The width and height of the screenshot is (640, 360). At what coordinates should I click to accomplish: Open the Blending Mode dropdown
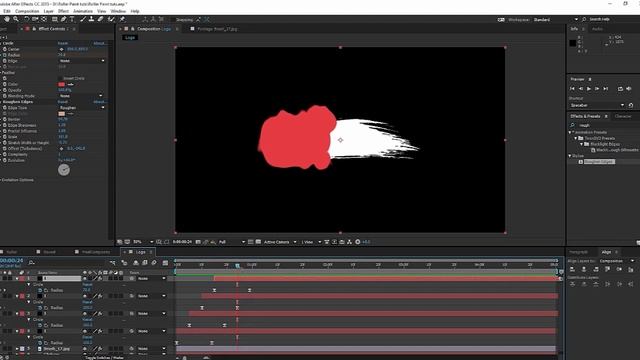[81, 96]
